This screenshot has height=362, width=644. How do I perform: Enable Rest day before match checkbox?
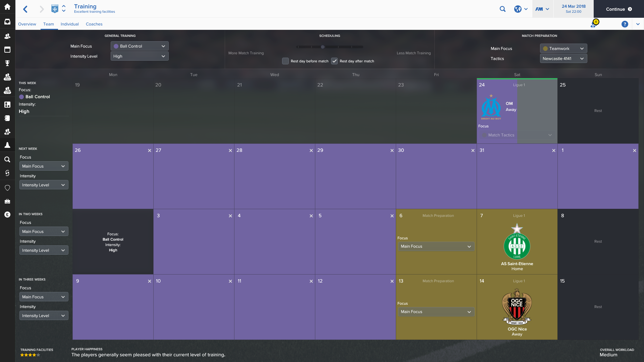pos(285,61)
